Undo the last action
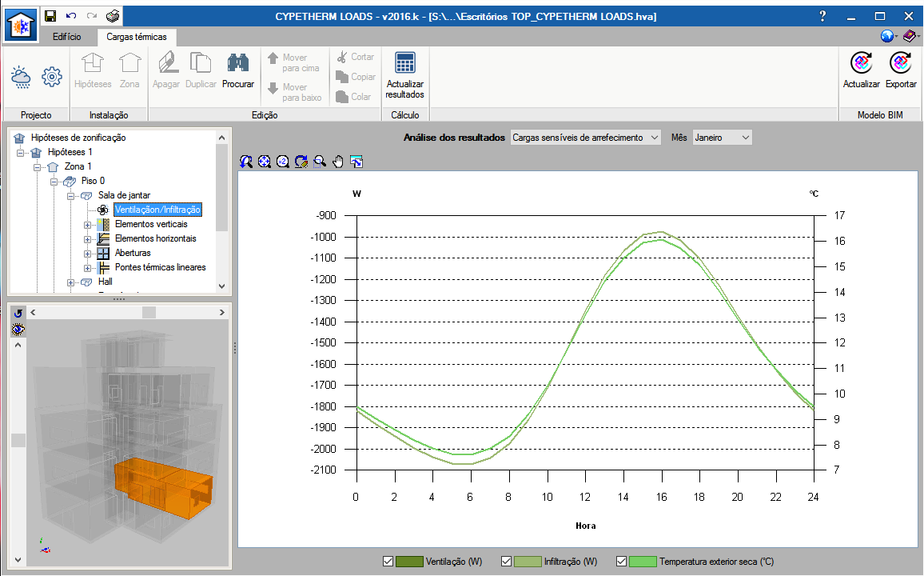This screenshot has height=576, width=924. 71,16
